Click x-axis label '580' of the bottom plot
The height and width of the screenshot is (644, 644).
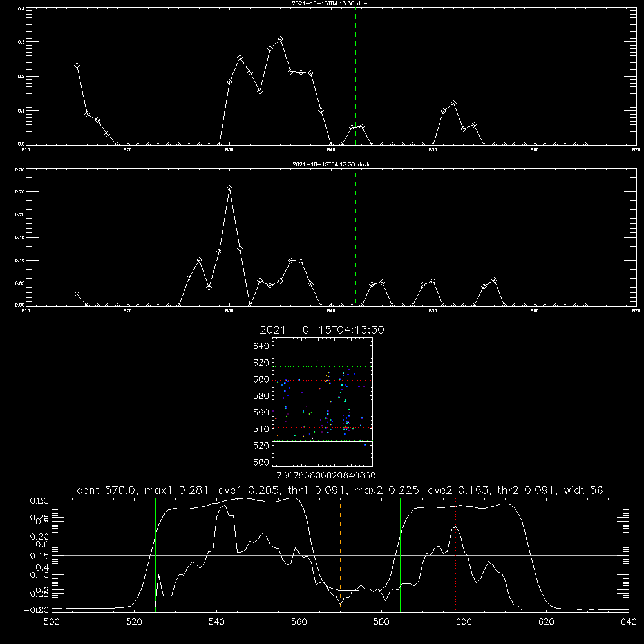381,622
